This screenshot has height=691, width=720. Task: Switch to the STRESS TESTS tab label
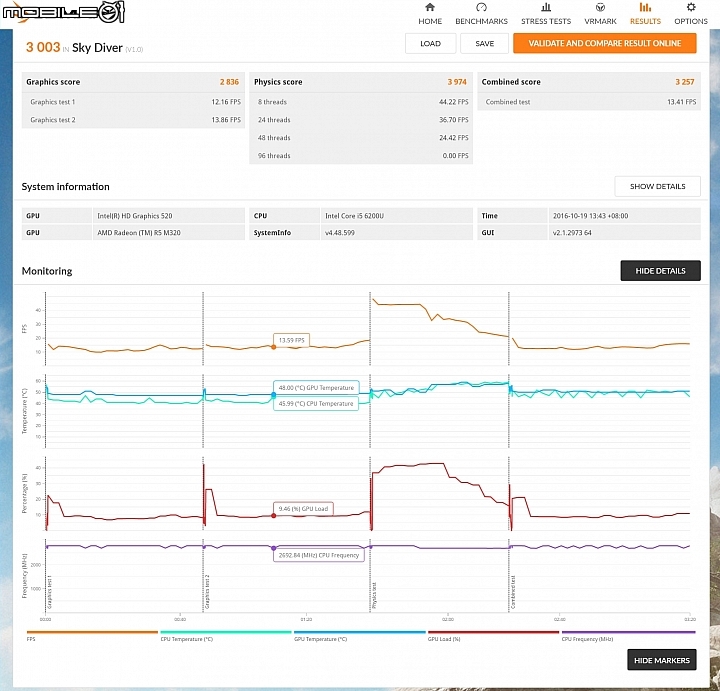pyautogui.click(x=546, y=21)
